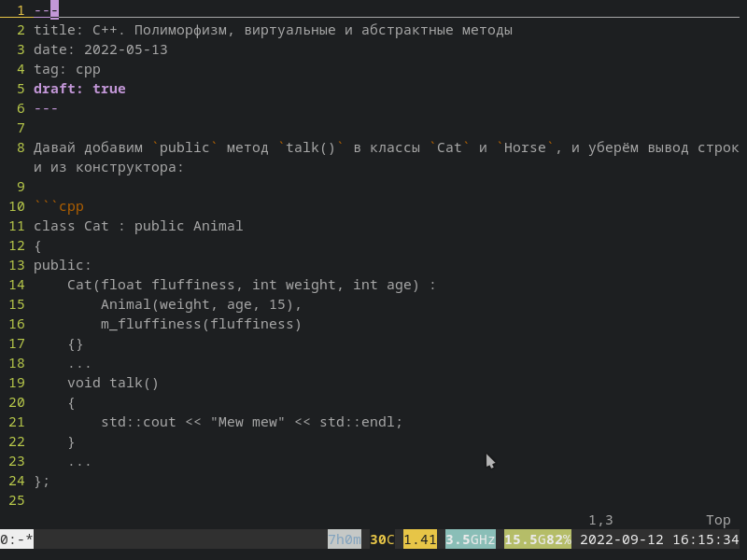Click the clock "16:15:34" in status bar
747x560 pixels.
(706, 539)
